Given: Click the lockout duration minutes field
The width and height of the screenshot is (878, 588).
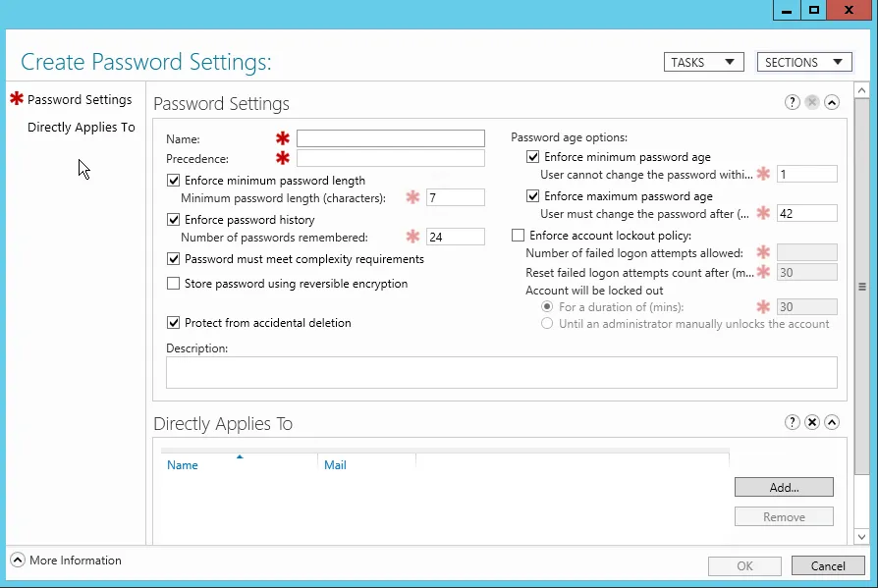Looking at the screenshot, I should pyautogui.click(x=807, y=306).
